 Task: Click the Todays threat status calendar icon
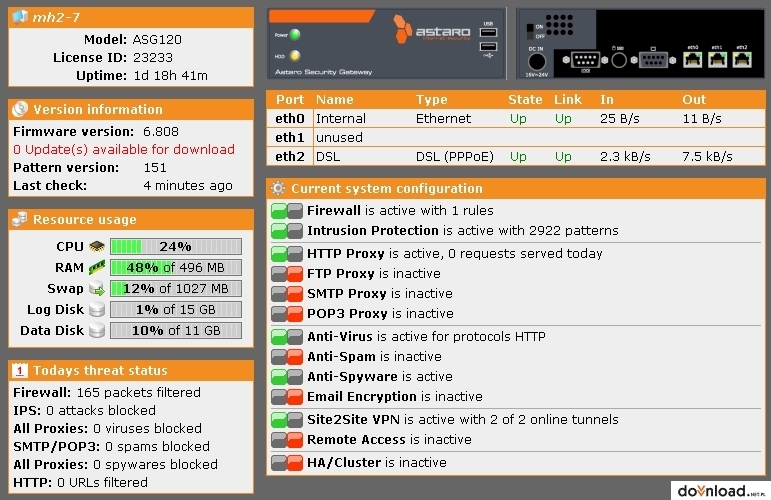pos(20,370)
